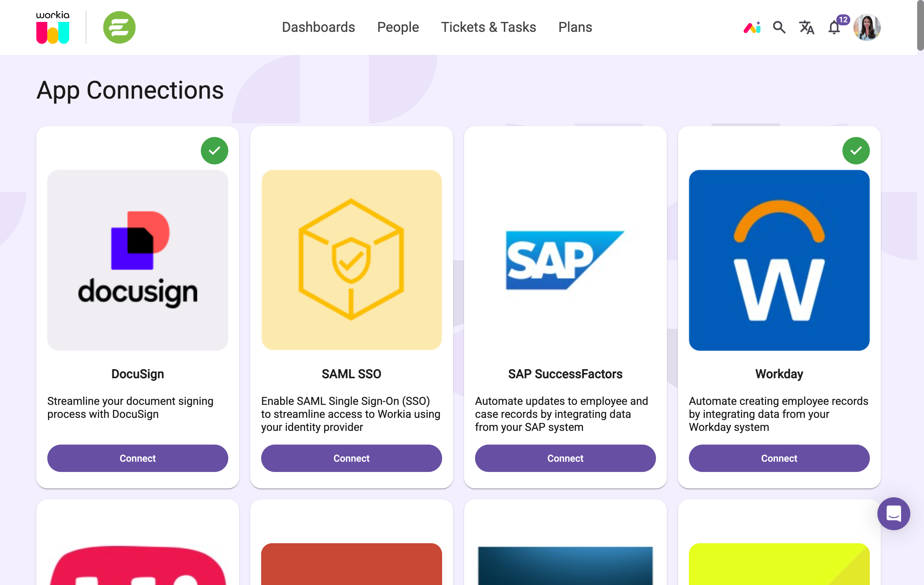Screen dimensions: 924x585
Task: Open the language translation icon
Action: coord(806,27)
